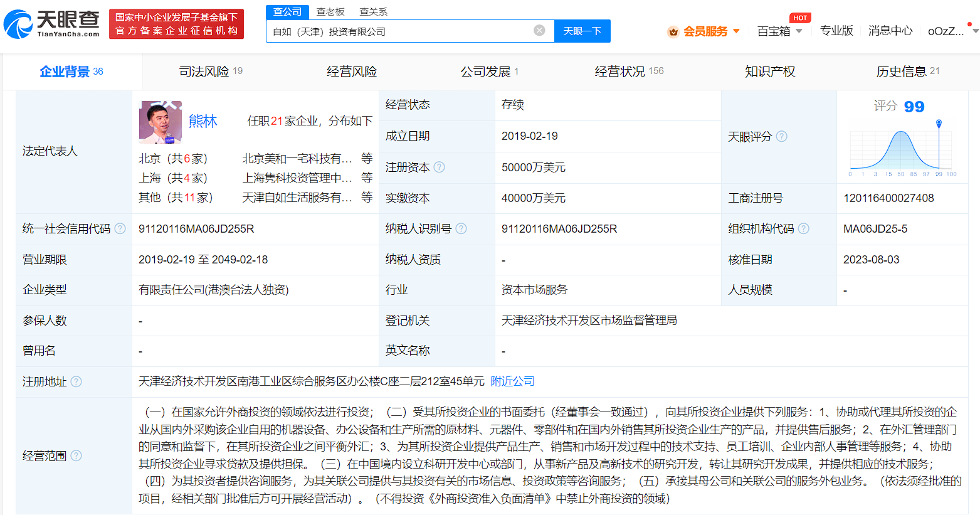Click the legal representative 熊林 link
This screenshot has height=515, width=980.
point(202,121)
